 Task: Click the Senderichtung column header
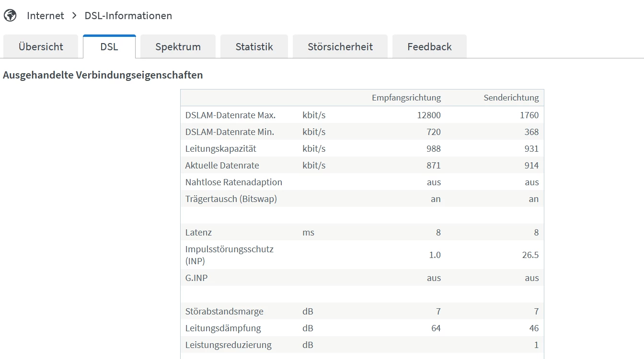tap(511, 98)
